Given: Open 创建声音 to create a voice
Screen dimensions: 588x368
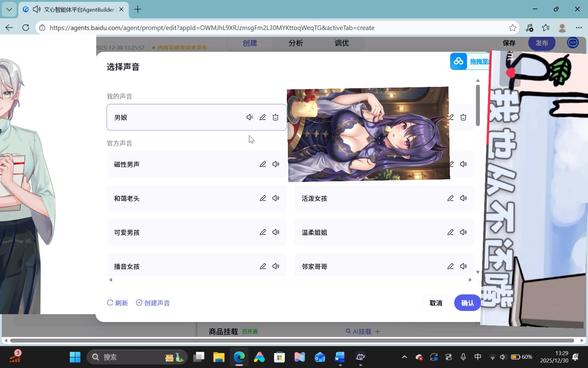Looking at the screenshot, I should 153,303.
